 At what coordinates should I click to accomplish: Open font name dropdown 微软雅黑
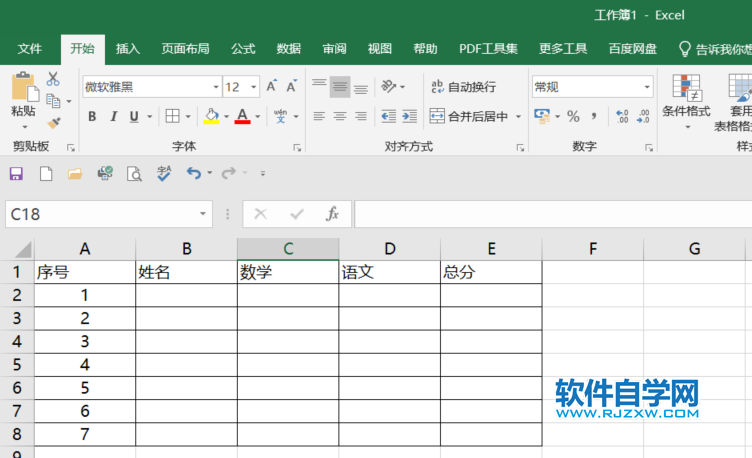216,87
